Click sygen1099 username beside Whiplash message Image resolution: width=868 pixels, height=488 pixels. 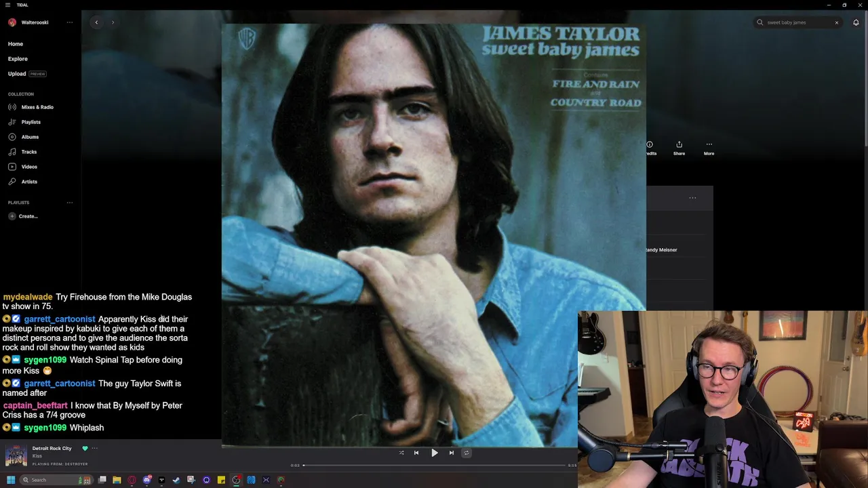[x=45, y=428]
